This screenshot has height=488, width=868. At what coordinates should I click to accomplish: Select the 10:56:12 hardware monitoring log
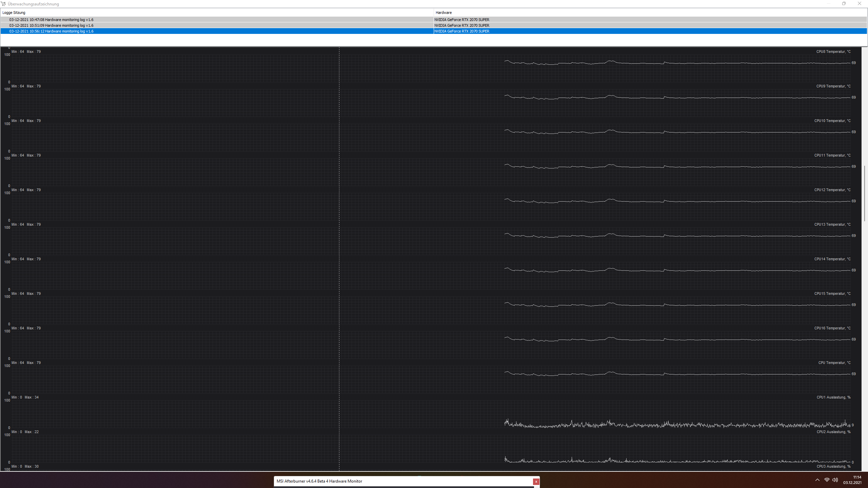point(51,31)
